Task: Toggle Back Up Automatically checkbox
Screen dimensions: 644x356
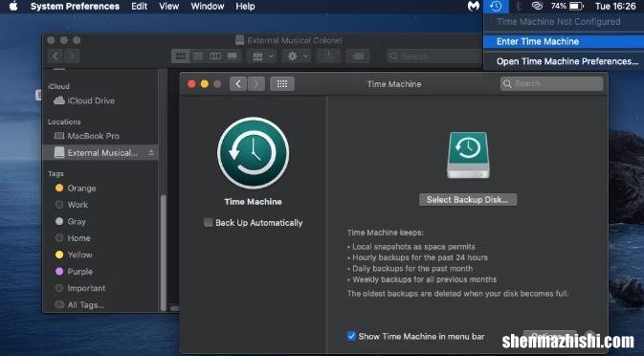Action: [209, 223]
